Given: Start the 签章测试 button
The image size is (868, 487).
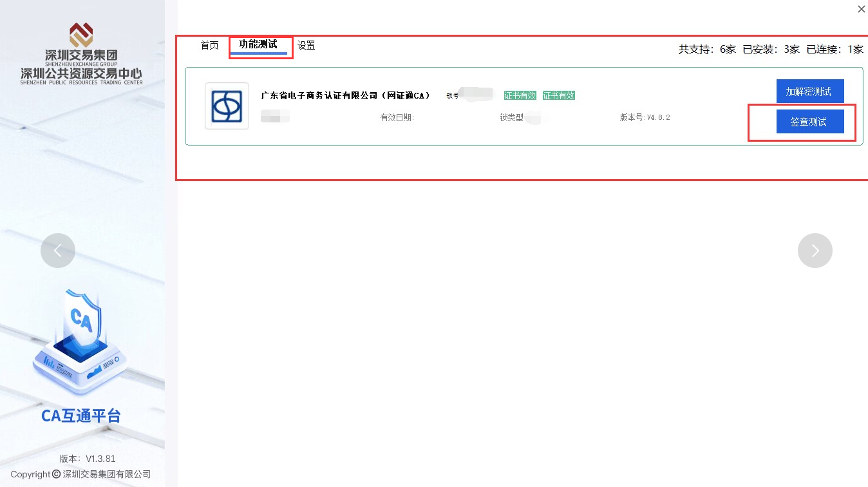Looking at the screenshot, I should [x=809, y=122].
